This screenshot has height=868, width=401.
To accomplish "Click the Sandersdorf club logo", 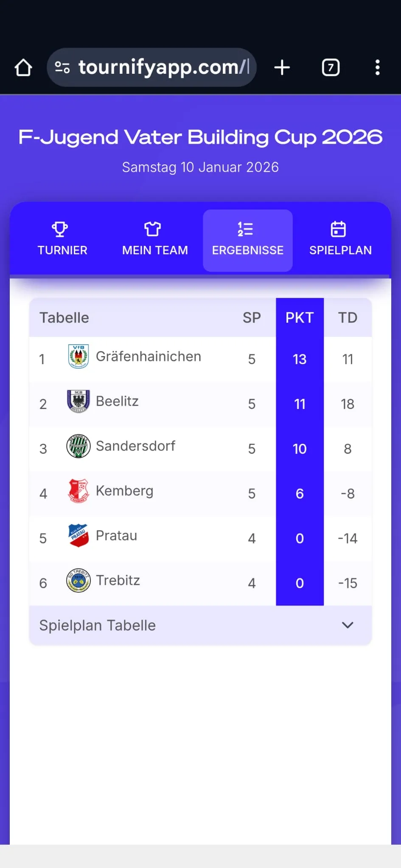I will click(x=79, y=446).
